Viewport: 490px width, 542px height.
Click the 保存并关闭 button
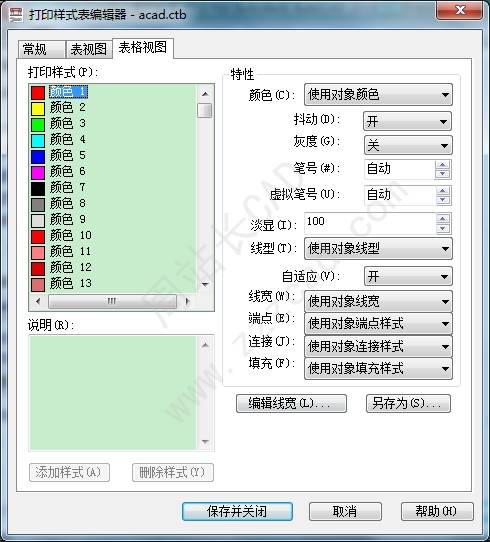pos(237,511)
